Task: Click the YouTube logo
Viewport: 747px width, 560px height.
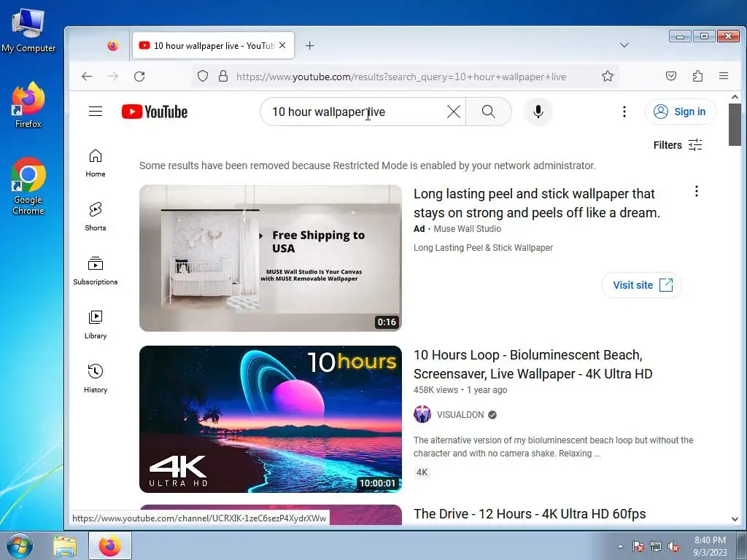Action: point(155,112)
